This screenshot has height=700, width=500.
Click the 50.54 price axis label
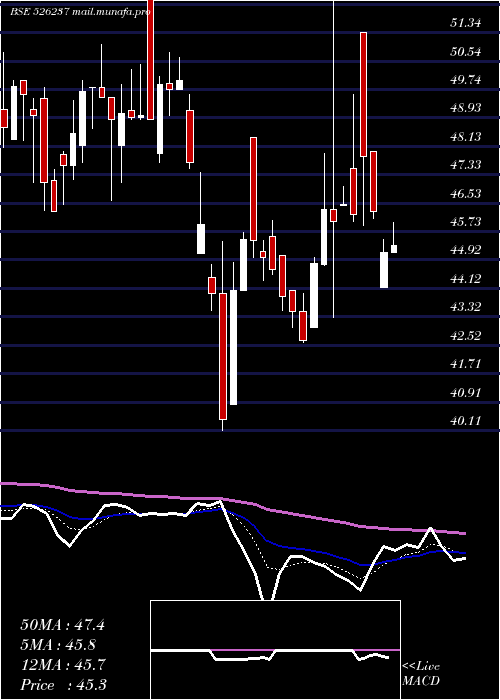tap(466, 52)
